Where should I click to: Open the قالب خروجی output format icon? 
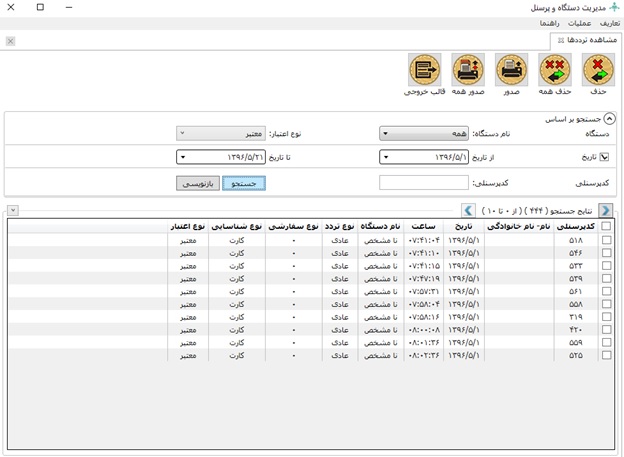pyautogui.click(x=425, y=70)
